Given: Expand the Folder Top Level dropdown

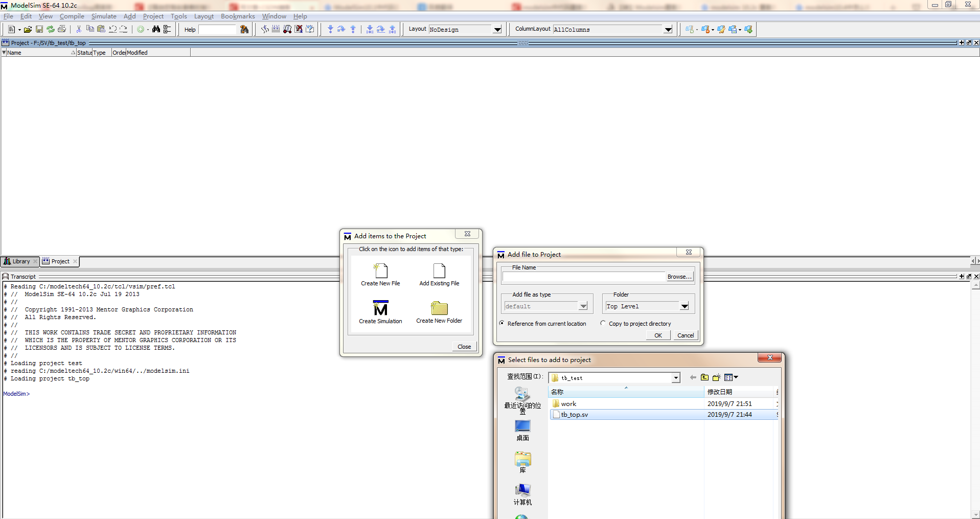Looking at the screenshot, I should pyautogui.click(x=685, y=306).
